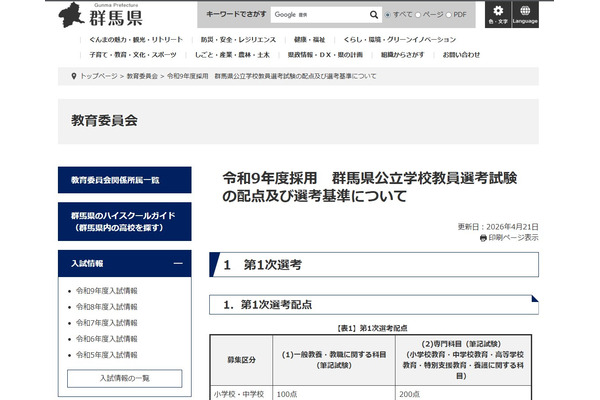The height and width of the screenshot is (400, 600).
Task: Open 県政情報・DX・県の計画 menu
Action: (325, 55)
